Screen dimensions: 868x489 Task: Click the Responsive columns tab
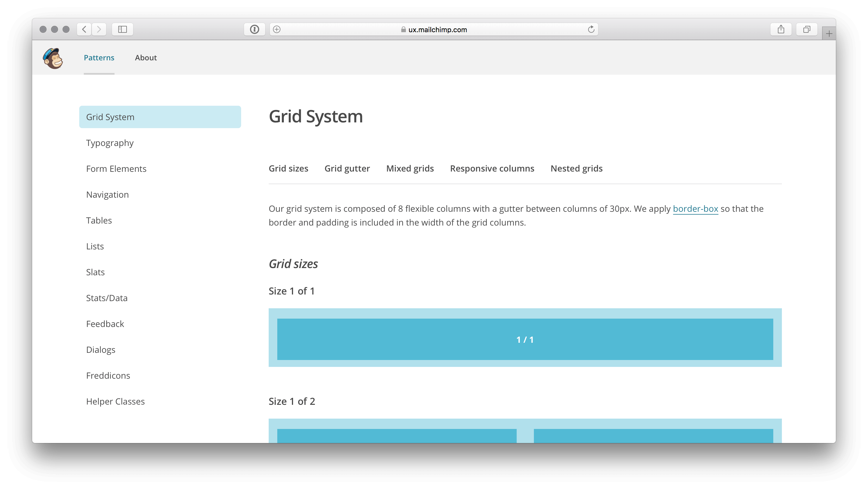pyautogui.click(x=492, y=168)
